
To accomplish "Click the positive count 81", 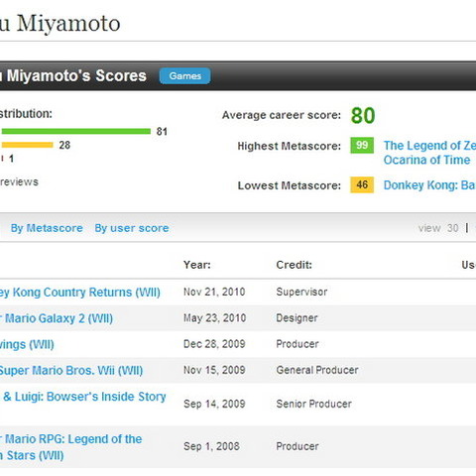I will coord(162,132).
